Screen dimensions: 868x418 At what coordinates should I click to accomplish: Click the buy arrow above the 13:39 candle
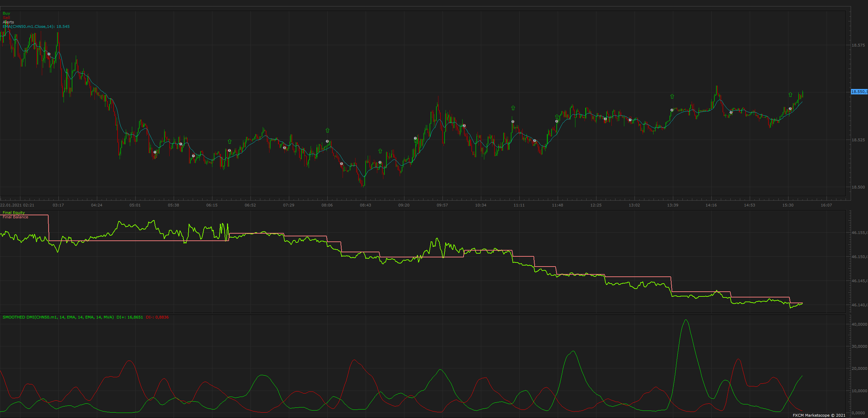[x=672, y=96]
